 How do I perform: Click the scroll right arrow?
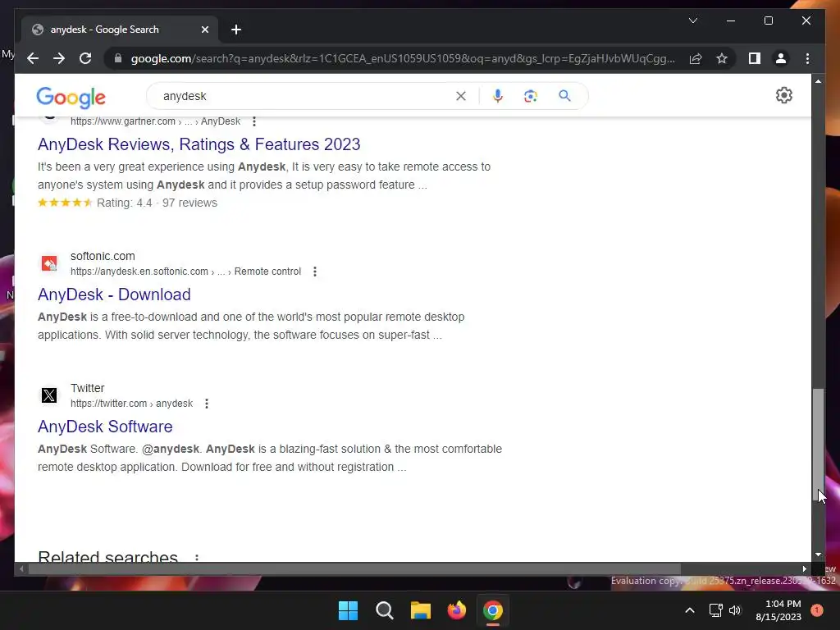coord(804,569)
